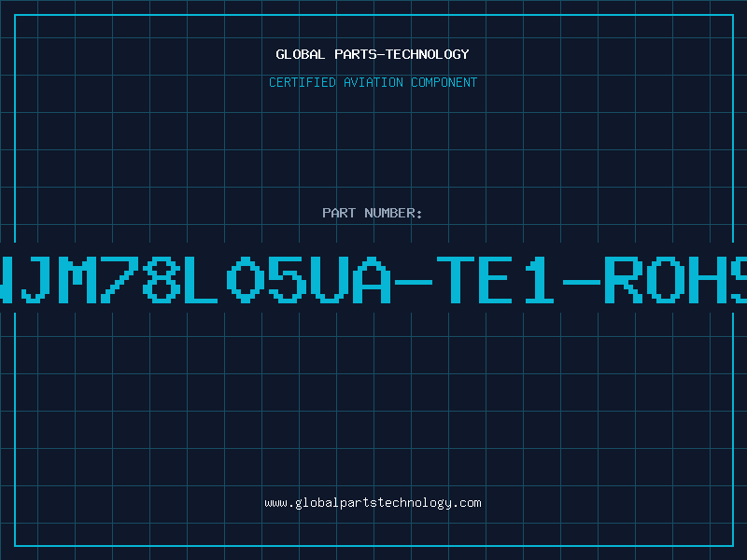
Task: Select the CERTIFIED AVIATION COMPONENT subtitle
Action: 373,82
